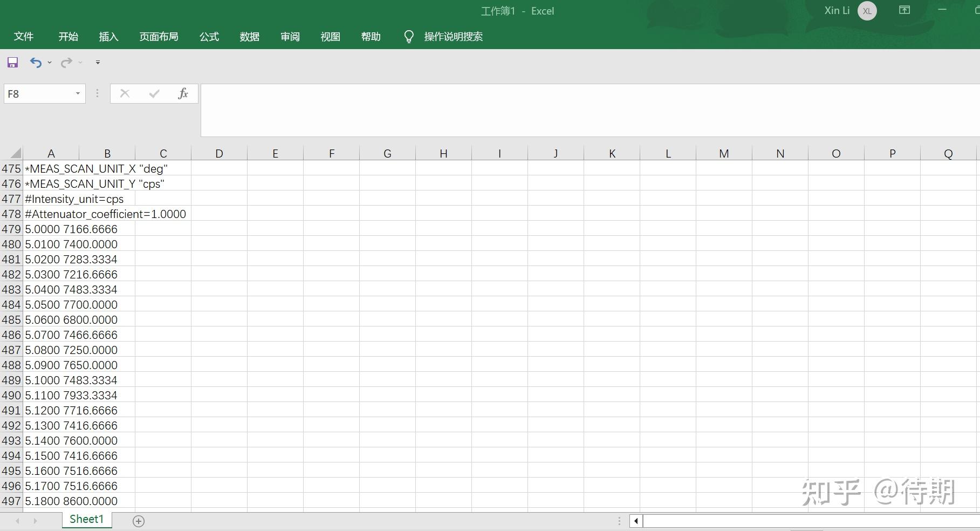
Task: Click the Redo icon
Action: (66, 62)
